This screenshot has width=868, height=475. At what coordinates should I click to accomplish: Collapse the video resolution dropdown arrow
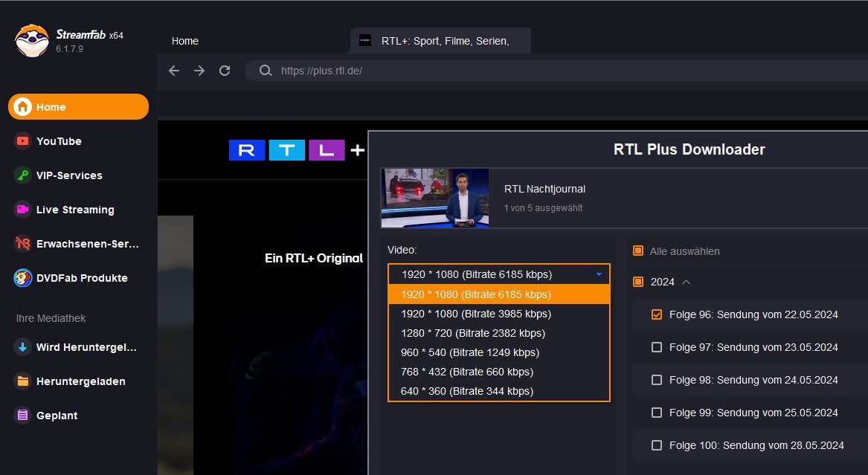(599, 274)
